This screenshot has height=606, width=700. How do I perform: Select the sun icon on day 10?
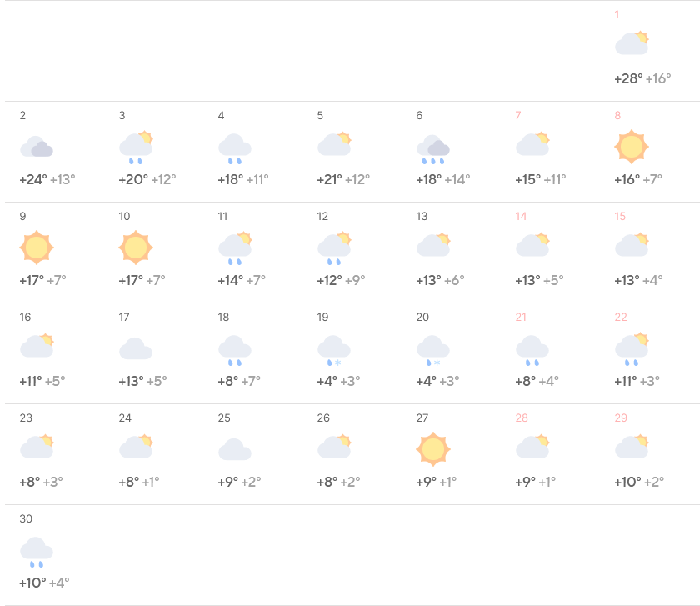pyautogui.click(x=136, y=248)
